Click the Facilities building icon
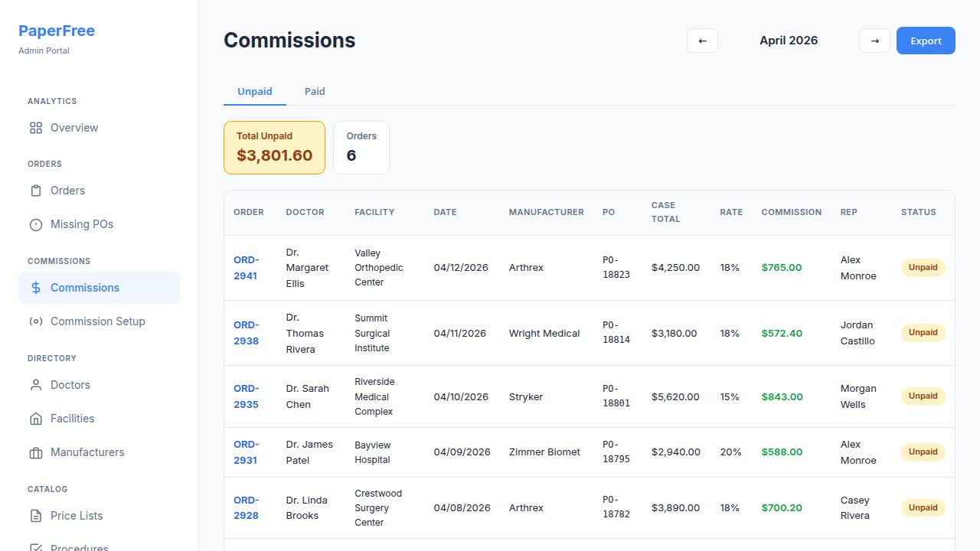980x551 pixels. pyautogui.click(x=36, y=419)
